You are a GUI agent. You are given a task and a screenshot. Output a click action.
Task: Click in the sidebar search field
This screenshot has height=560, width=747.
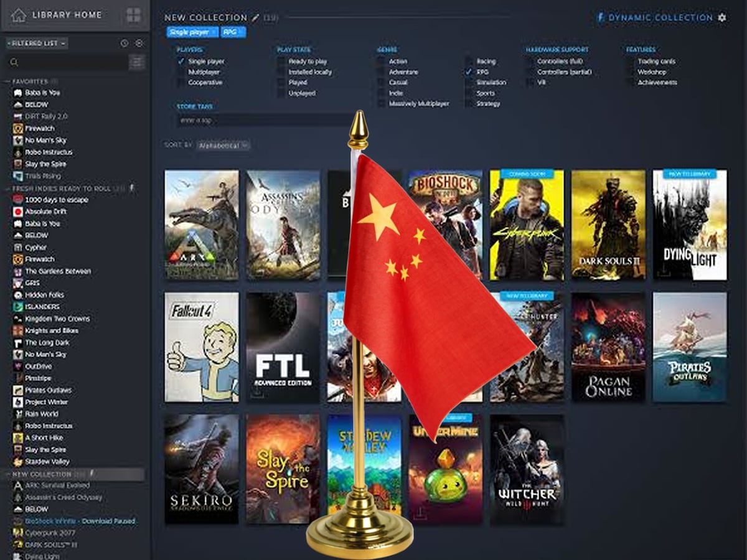[x=67, y=62]
